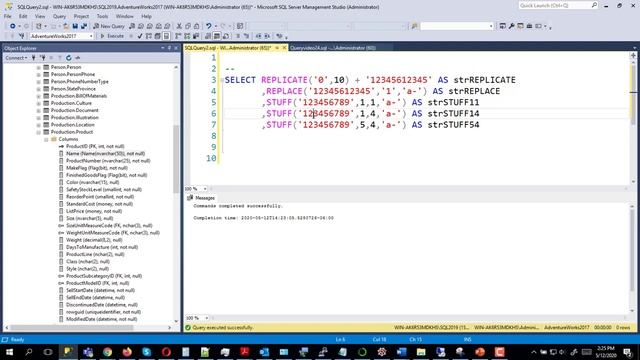Toggle Results to Grid option
This screenshot has height=360, width=640.
pyautogui.click(x=217, y=36)
